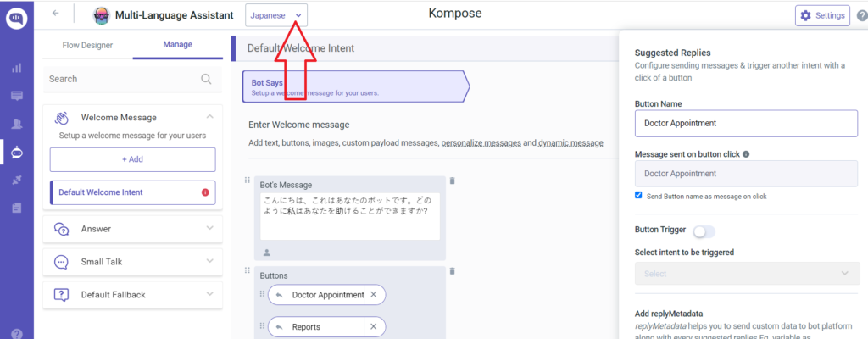This screenshot has height=339, width=868.
Task: Click the Japanese bot message text area
Action: point(350,216)
